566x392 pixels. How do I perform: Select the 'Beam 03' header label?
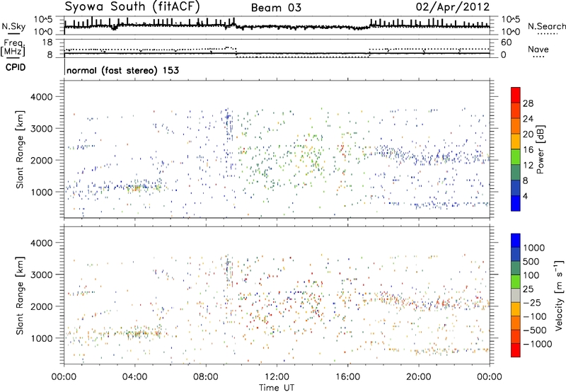pyautogui.click(x=276, y=8)
